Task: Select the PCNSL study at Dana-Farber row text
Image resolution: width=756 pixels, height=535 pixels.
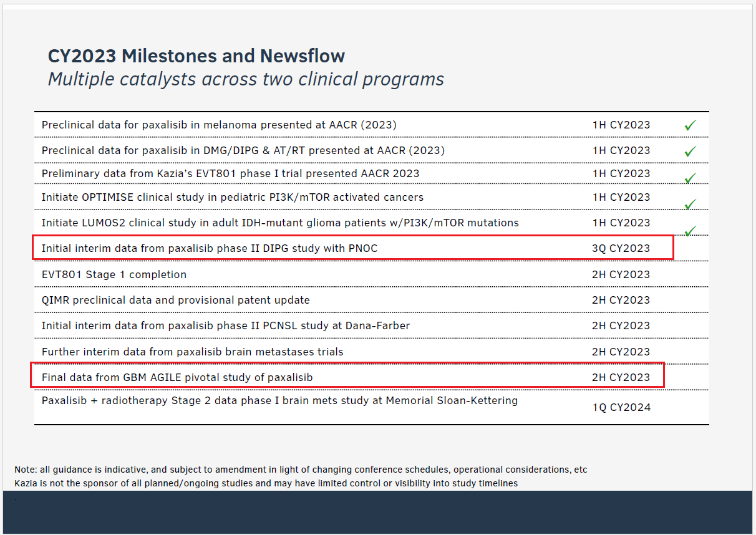Action: (226, 325)
